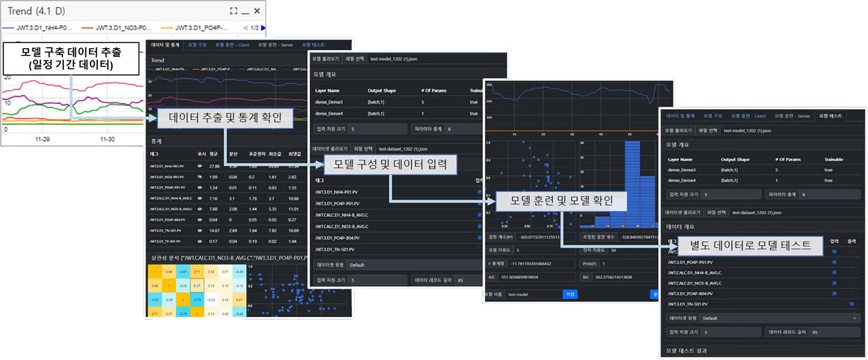Uncheck 입력 for JWT.3.D1_PO4P-P01.PV in test window

click(x=834, y=262)
